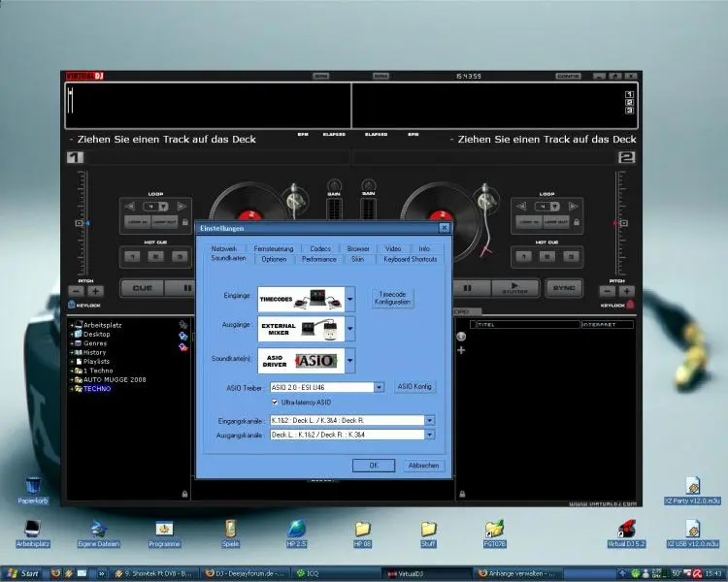This screenshot has width=728, height=582.
Task: Click the CONFIG button in the VirtualDJ title bar
Action: pos(569,76)
